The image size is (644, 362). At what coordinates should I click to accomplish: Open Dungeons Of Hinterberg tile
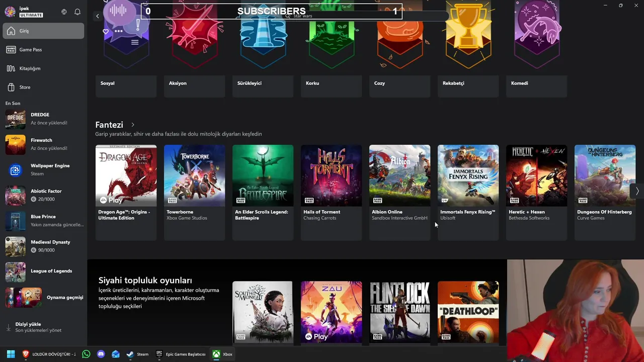(605, 193)
